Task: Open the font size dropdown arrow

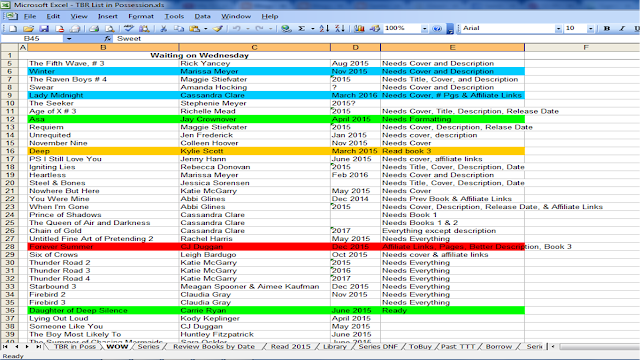Action: (x=590, y=29)
